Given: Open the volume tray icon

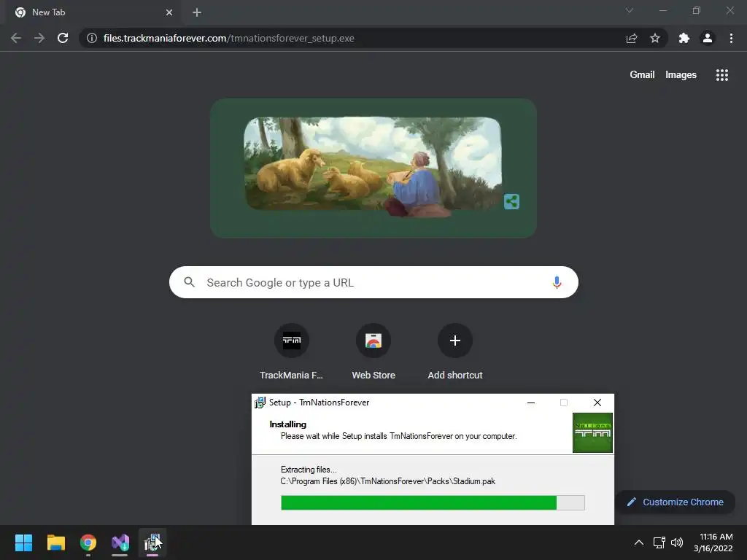Looking at the screenshot, I should point(676,542).
